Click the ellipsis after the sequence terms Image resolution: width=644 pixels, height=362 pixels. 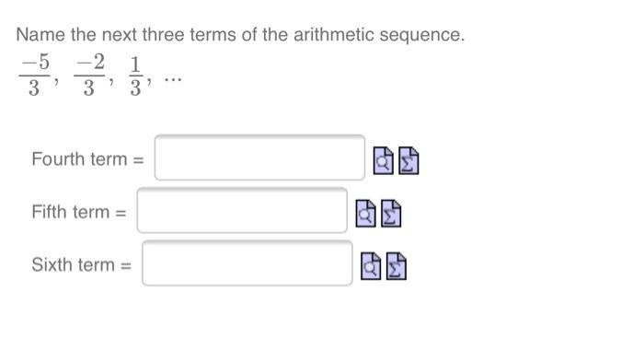[x=173, y=78]
